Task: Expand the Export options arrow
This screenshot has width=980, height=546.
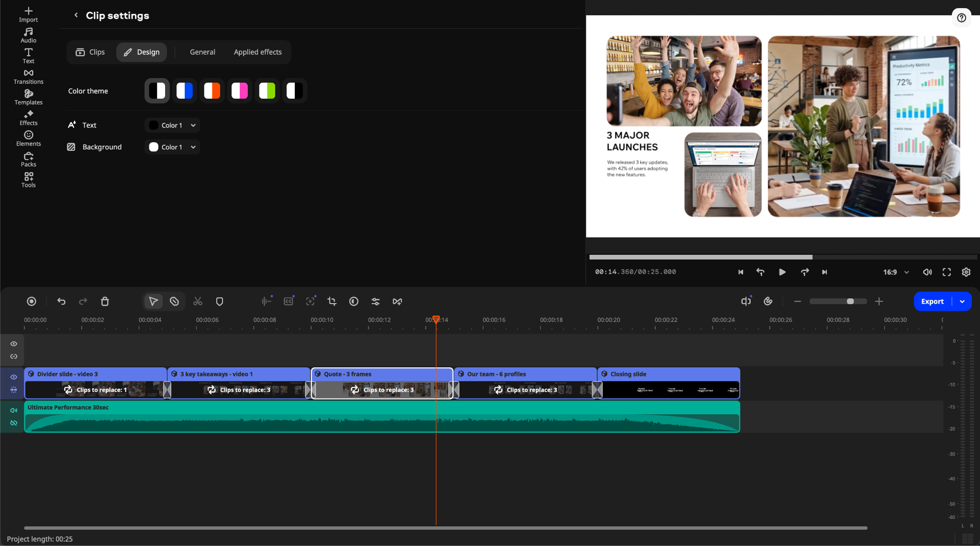Action: pos(962,301)
